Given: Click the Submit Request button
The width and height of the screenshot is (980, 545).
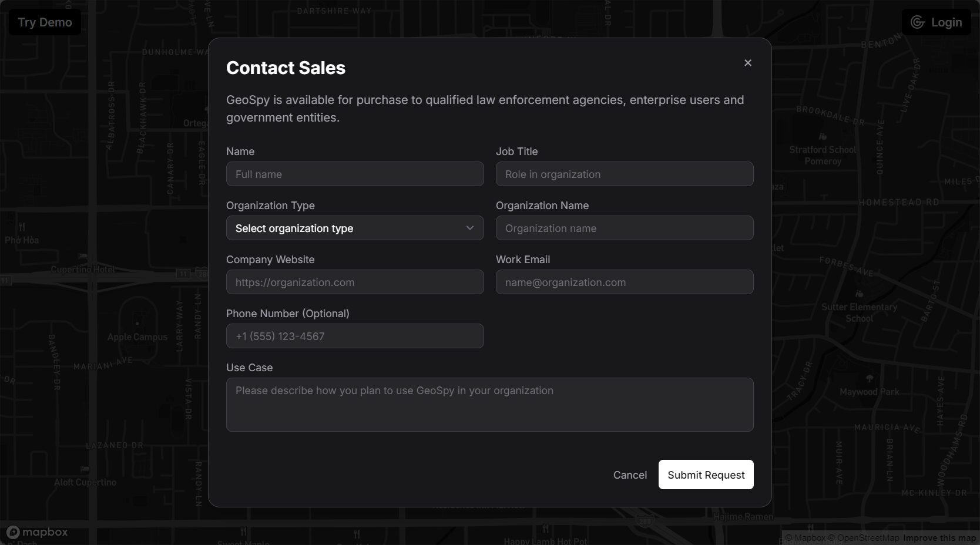Looking at the screenshot, I should [x=706, y=475].
